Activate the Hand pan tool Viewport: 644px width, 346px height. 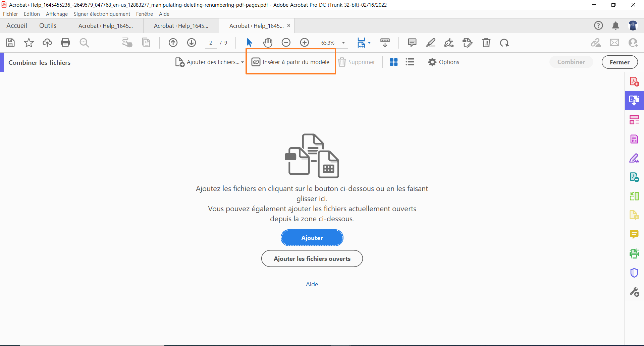268,43
